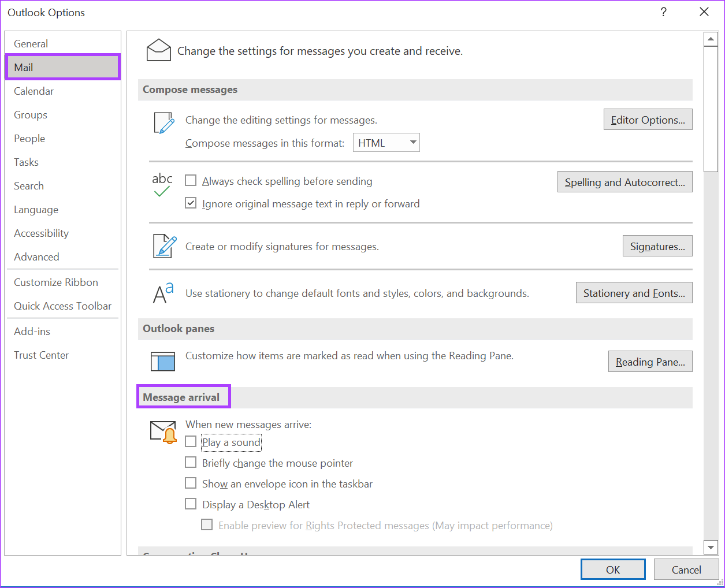The width and height of the screenshot is (725, 588).
Task: Open Spelling and Autocorrect settings
Action: click(624, 182)
